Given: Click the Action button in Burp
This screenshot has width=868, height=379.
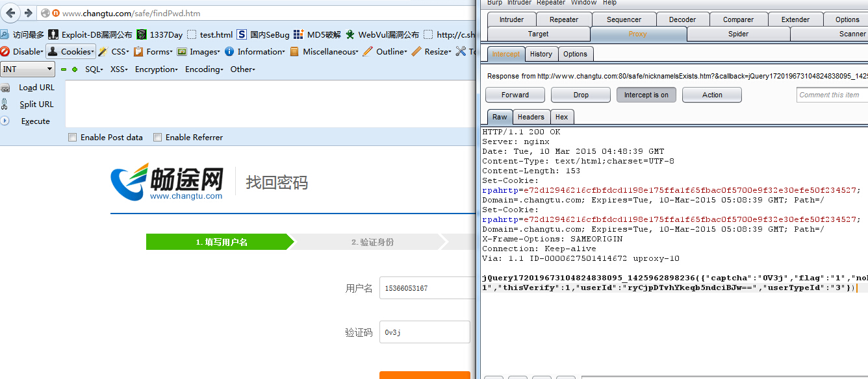Looking at the screenshot, I should (x=712, y=95).
